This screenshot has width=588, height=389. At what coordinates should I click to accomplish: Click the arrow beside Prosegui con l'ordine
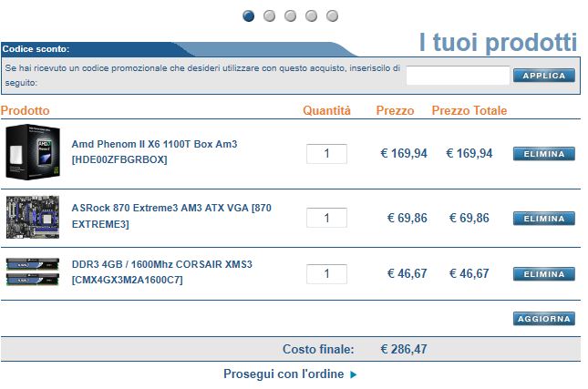tap(353, 374)
